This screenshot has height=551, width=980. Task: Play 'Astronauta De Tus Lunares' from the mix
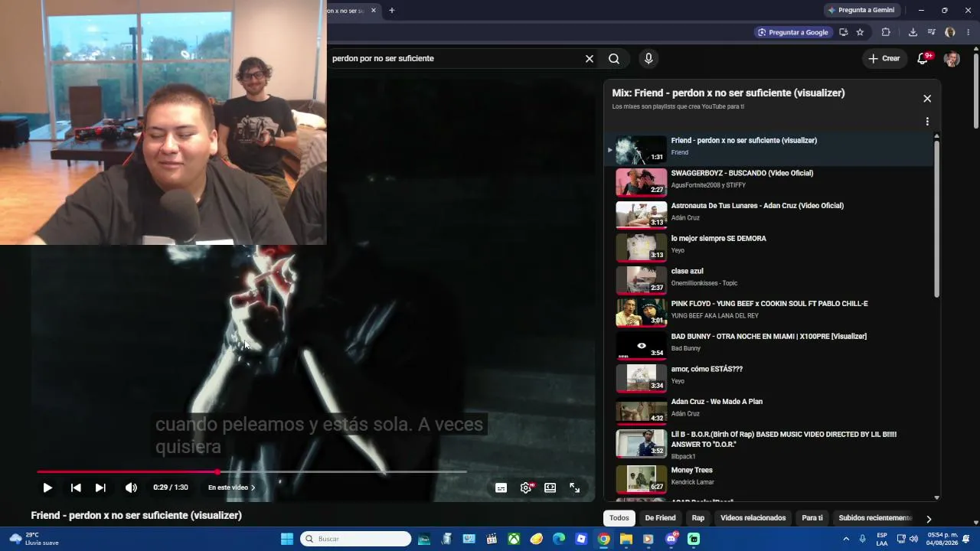(x=769, y=214)
